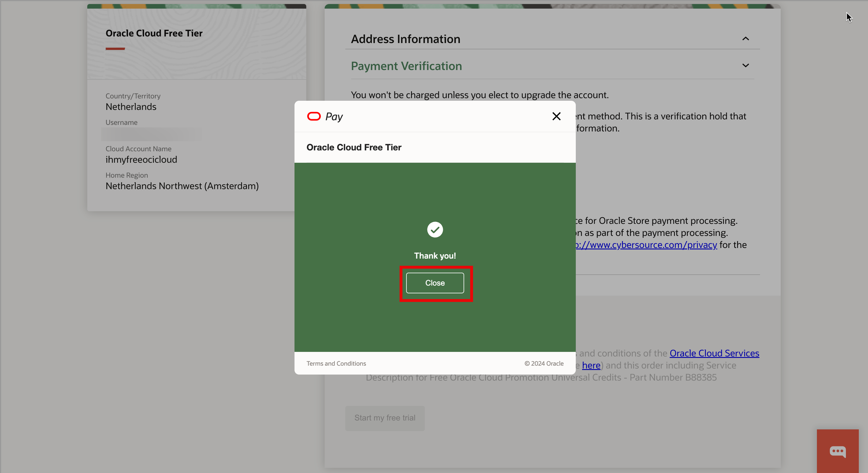Open the Oracle Cloud Services link
The height and width of the screenshot is (473, 868).
[x=714, y=353]
